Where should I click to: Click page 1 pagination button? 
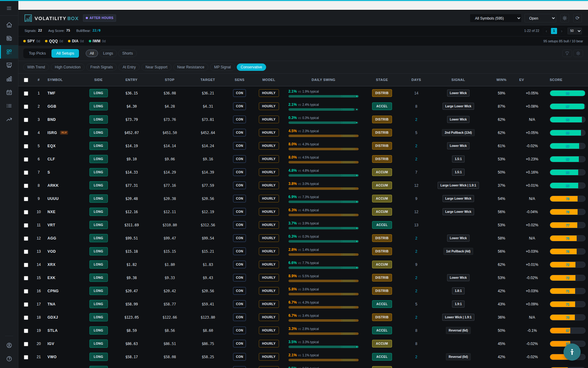tap(554, 31)
